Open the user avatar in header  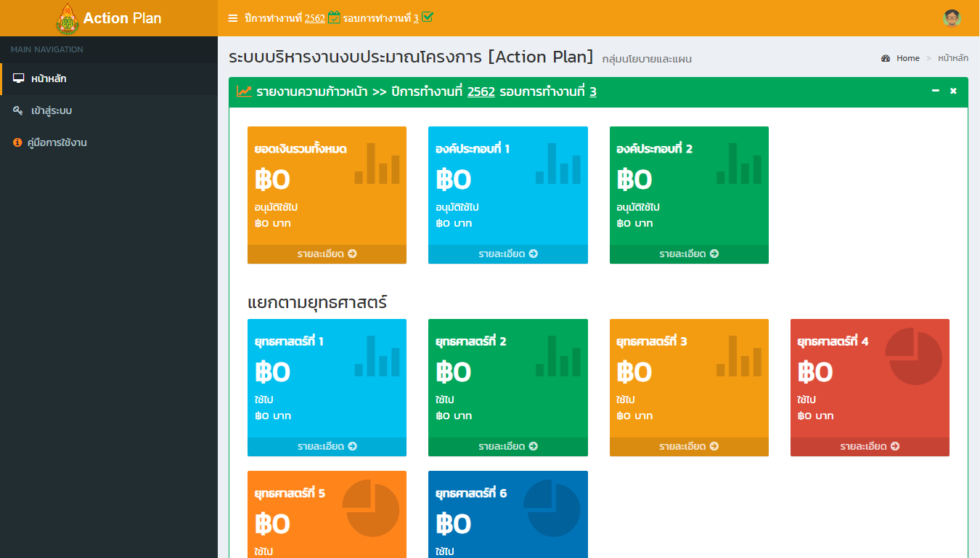[952, 18]
